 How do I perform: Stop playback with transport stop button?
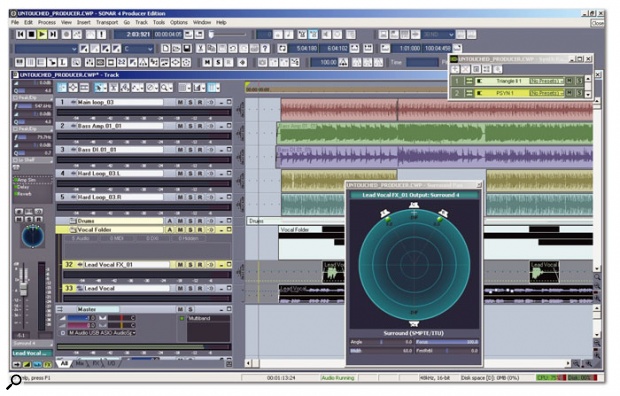coord(31,34)
